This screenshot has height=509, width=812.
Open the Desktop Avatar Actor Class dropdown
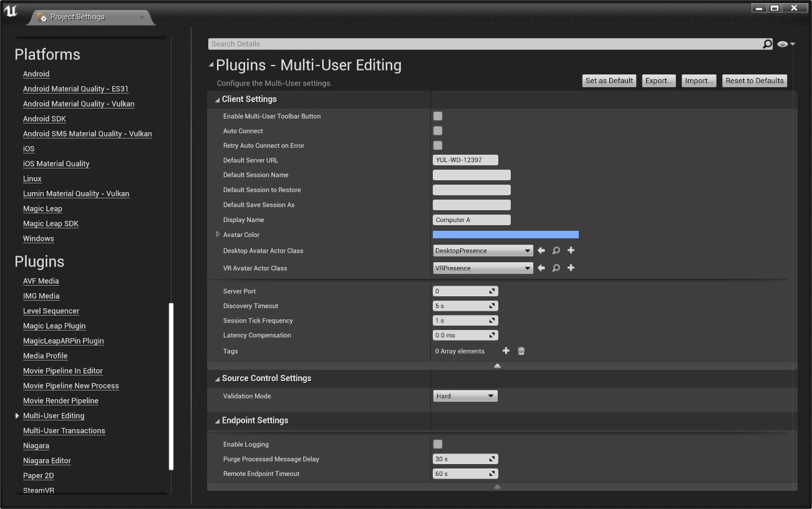tap(483, 251)
